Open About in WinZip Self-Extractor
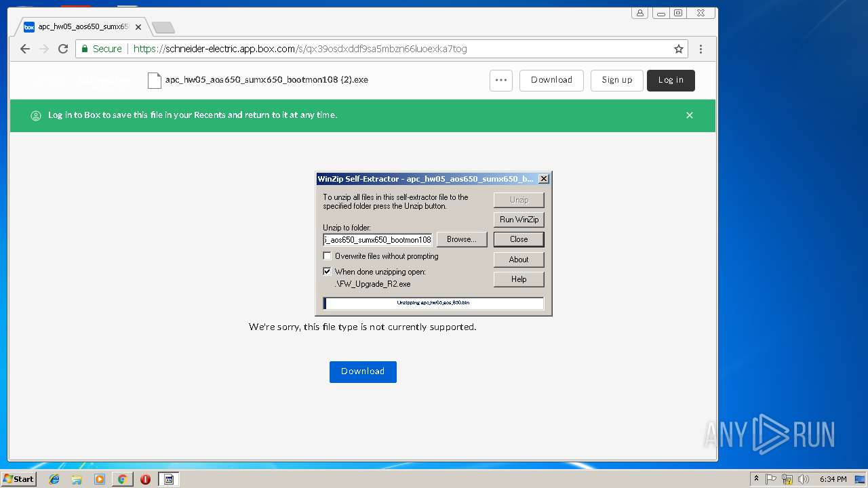This screenshot has height=488, width=868. [519, 260]
